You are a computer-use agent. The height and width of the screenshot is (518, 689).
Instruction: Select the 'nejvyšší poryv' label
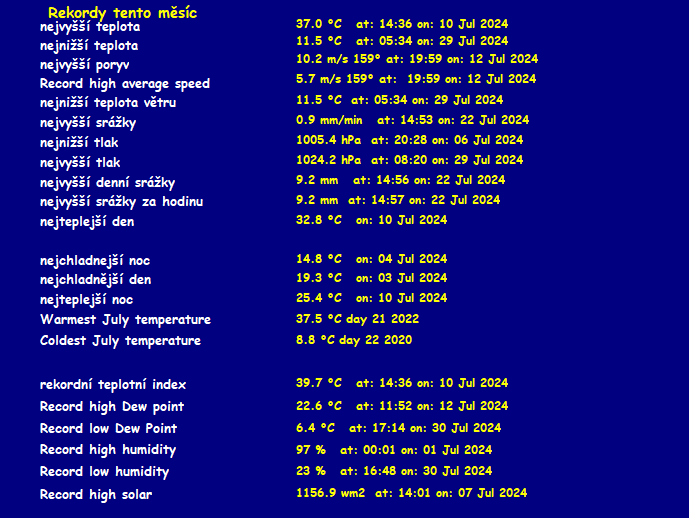[x=84, y=65]
